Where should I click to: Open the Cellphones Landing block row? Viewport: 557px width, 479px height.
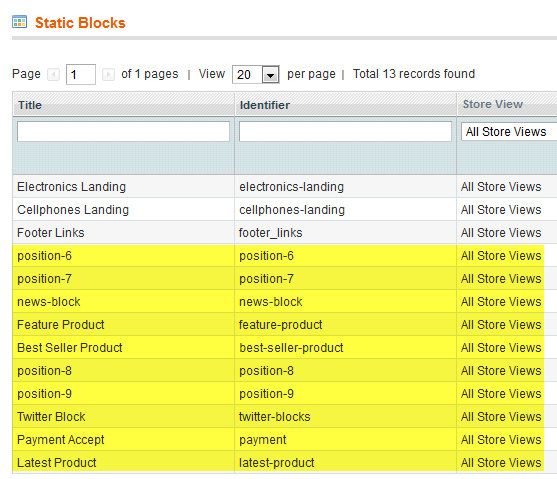pyautogui.click(x=285, y=210)
